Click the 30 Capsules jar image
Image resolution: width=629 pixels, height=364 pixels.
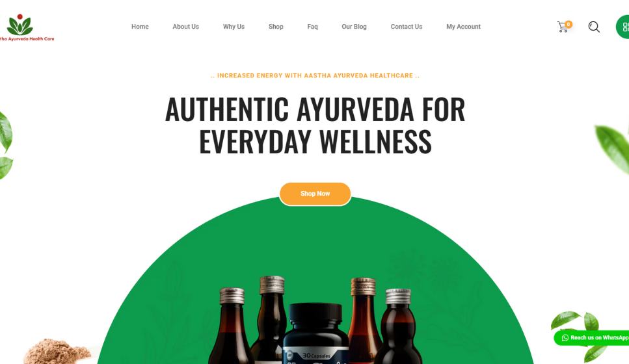coord(316,333)
